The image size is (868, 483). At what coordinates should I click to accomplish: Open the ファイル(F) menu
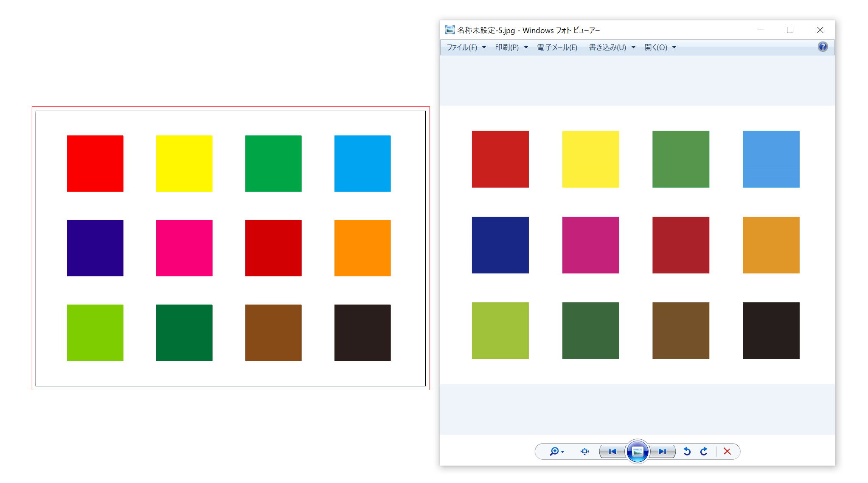tap(462, 47)
